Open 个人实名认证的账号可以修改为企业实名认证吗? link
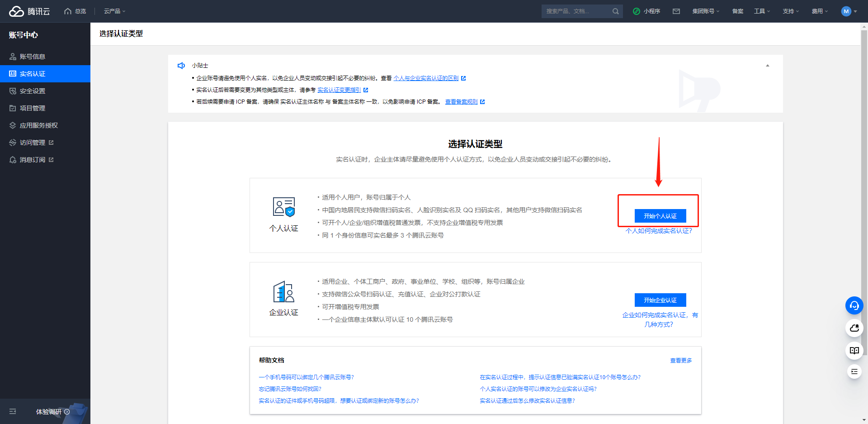Screen dimensions: 868x424 tap(538, 389)
